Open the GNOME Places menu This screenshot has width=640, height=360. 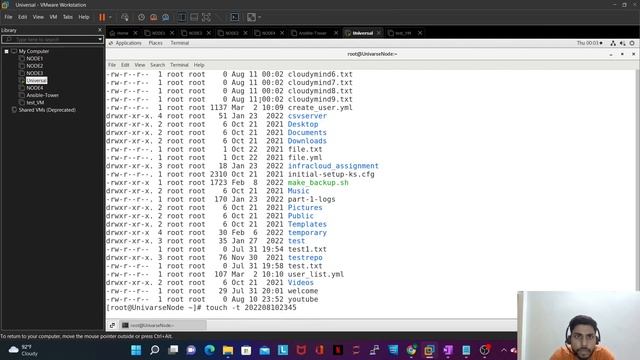pyautogui.click(x=155, y=43)
